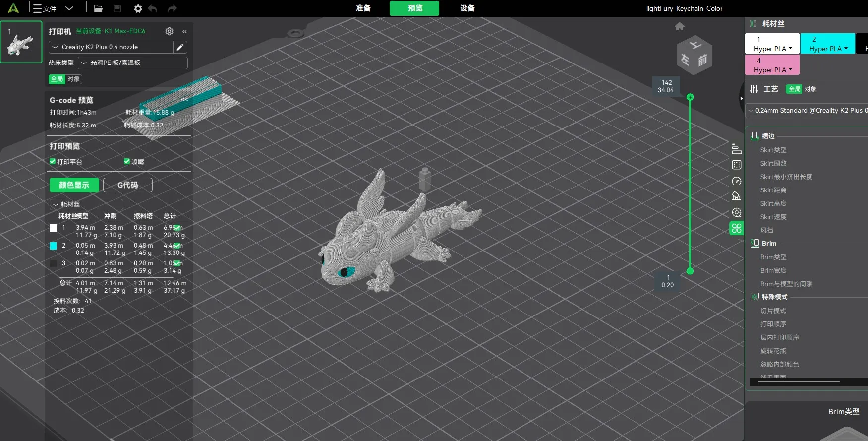Screen dimensions: 868x441
Task: Select the 旋转花瓶 setting
Action: coord(773,351)
